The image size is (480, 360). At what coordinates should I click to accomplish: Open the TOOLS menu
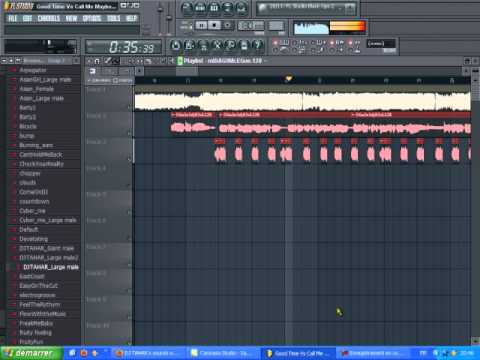[x=113, y=18]
